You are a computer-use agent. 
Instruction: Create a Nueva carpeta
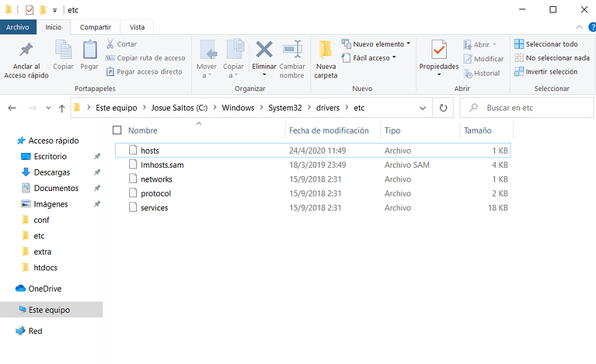click(x=326, y=59)
